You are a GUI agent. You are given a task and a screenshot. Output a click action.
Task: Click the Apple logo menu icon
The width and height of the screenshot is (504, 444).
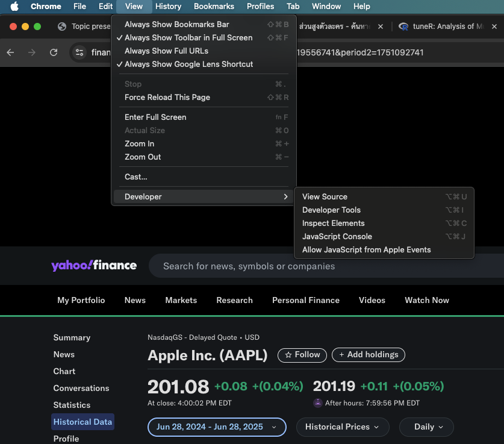[x=14, y=6]
